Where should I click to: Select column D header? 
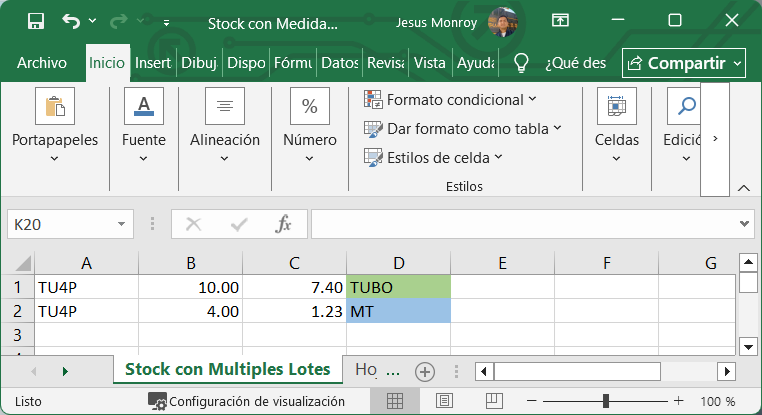(398, 263)
